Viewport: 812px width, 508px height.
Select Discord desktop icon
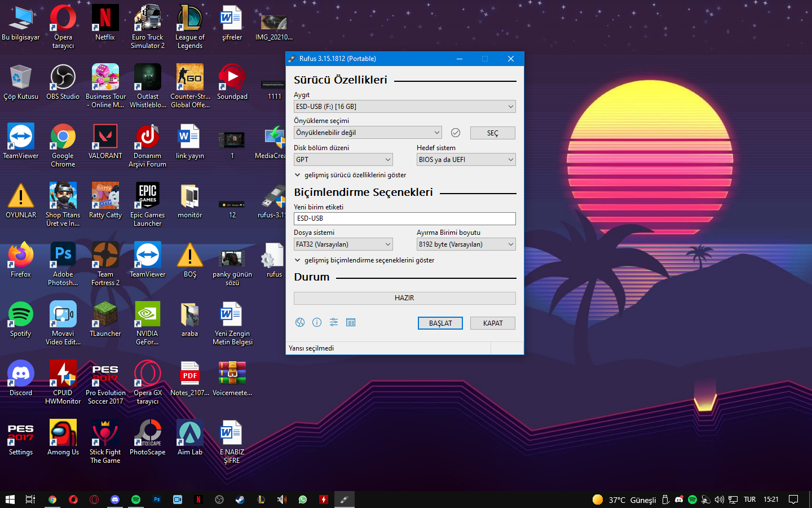21,379
